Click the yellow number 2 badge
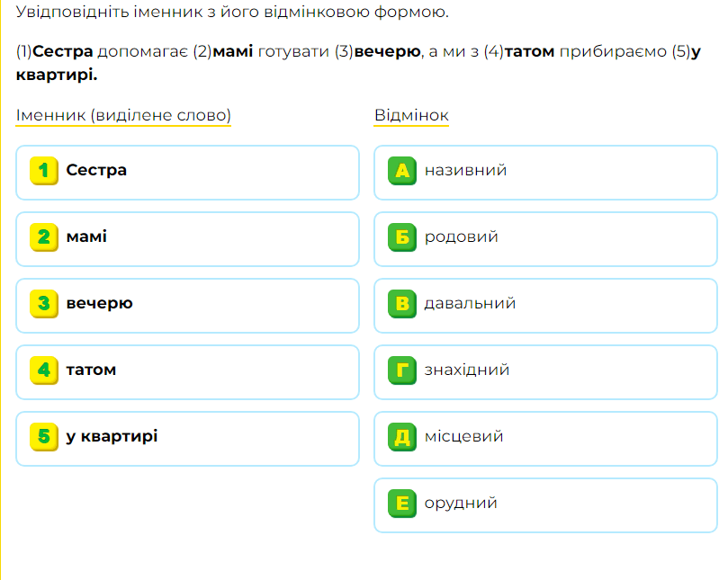728x580 pixels. click(x=44, y=237)
